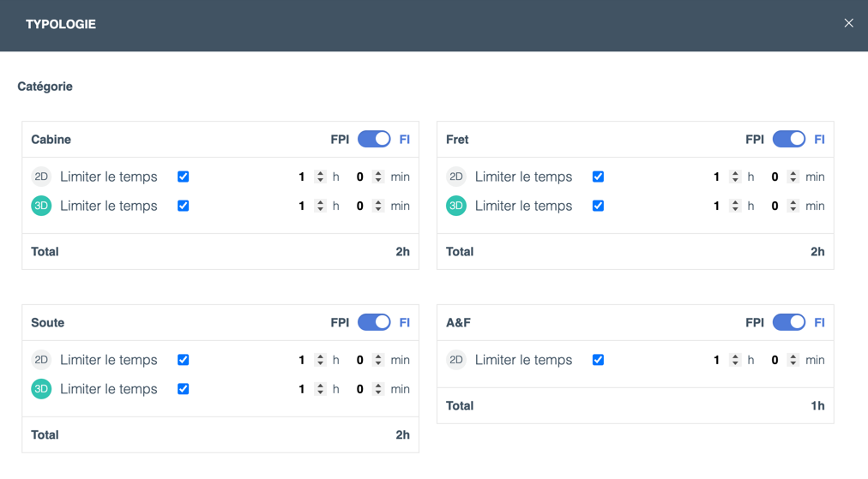Click the green 3D badge in Cabine
868x479 pixels.
coord(41,206)
